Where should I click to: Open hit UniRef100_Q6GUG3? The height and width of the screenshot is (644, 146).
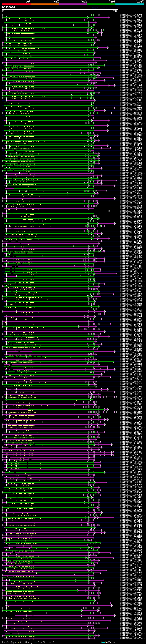[x=131, y=80]
